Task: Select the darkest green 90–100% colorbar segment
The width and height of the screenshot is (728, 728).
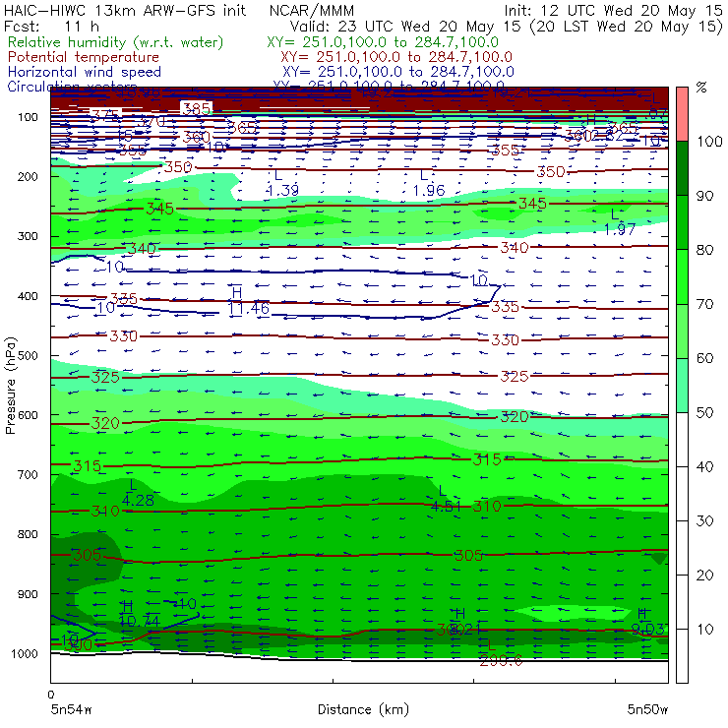Action: tap(682, 168)
